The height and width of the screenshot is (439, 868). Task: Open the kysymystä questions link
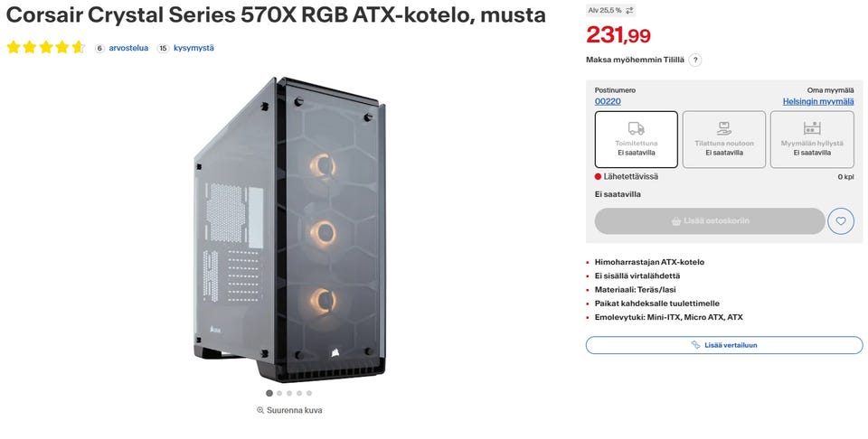[193, 48]
